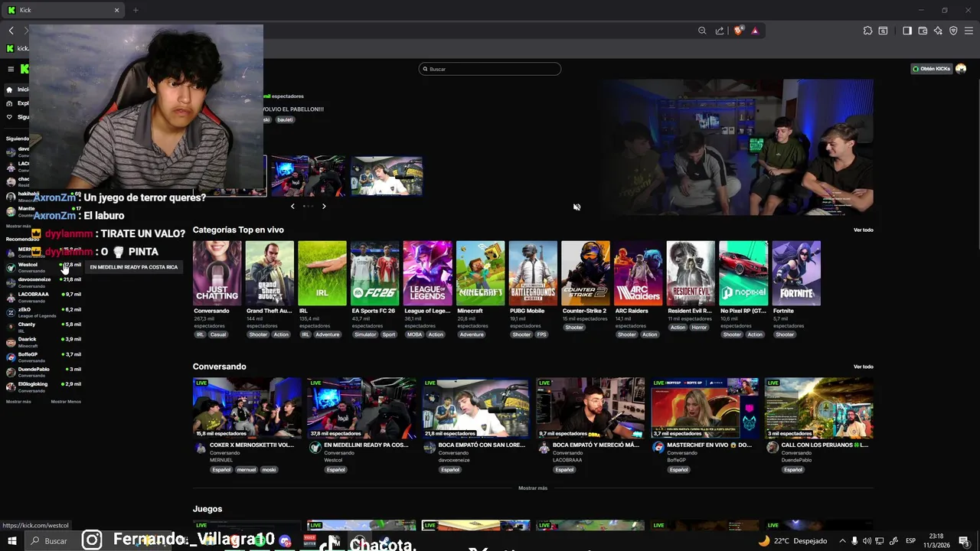Open the Brave Wallet icon
The height and width of the screenshot is (551, 980).
click(923, 31)
